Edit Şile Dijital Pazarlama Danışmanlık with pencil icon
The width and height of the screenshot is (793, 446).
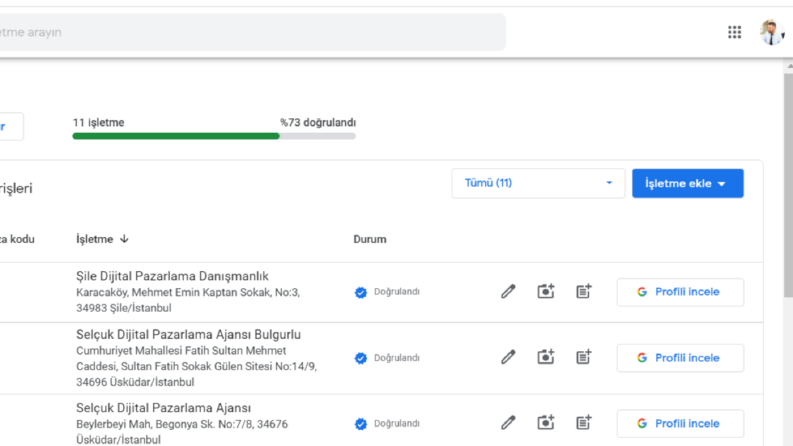point(508,291)
